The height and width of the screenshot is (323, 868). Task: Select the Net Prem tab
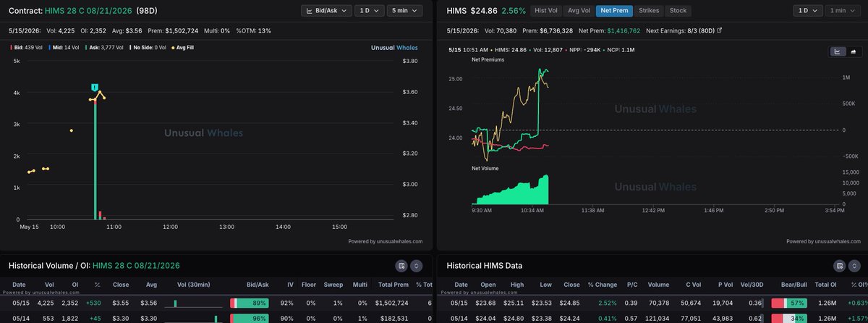coord(614,11)
